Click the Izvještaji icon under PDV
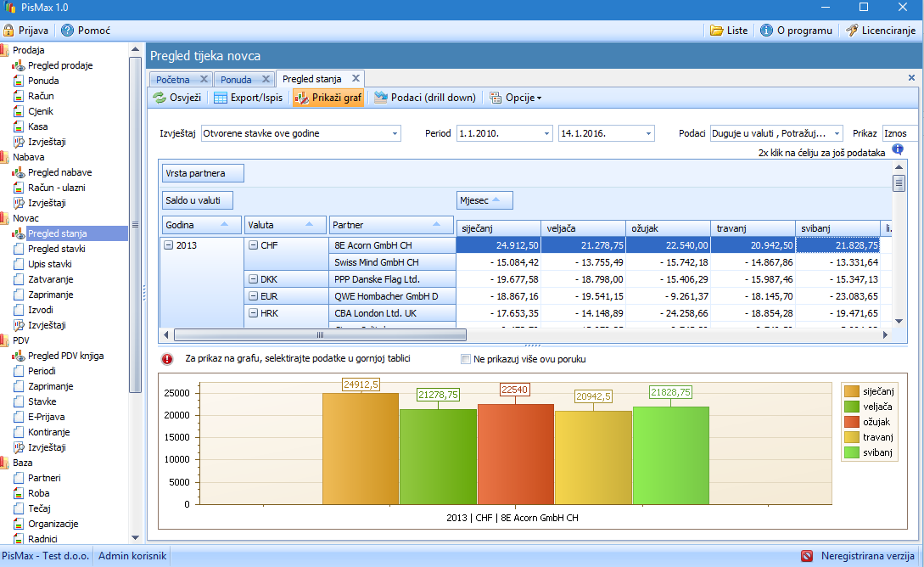Screen dimensions: 924x567 (19, 447)
